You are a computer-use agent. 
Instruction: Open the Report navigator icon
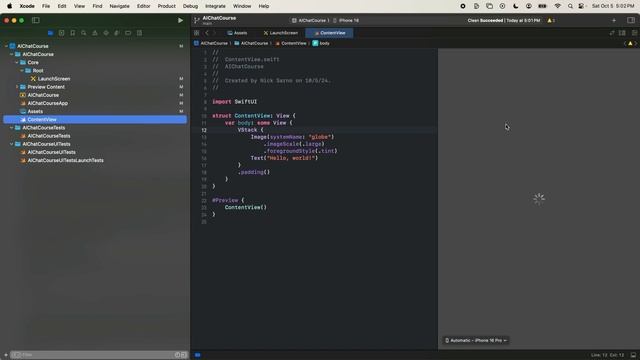click(x=140, y=33)
